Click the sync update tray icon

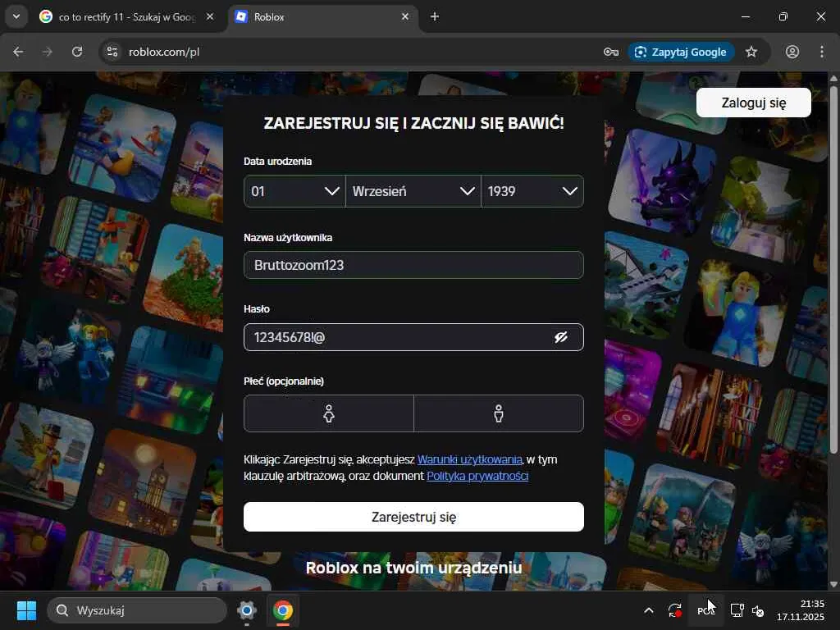pyautogui.click(x=675, y=610)
